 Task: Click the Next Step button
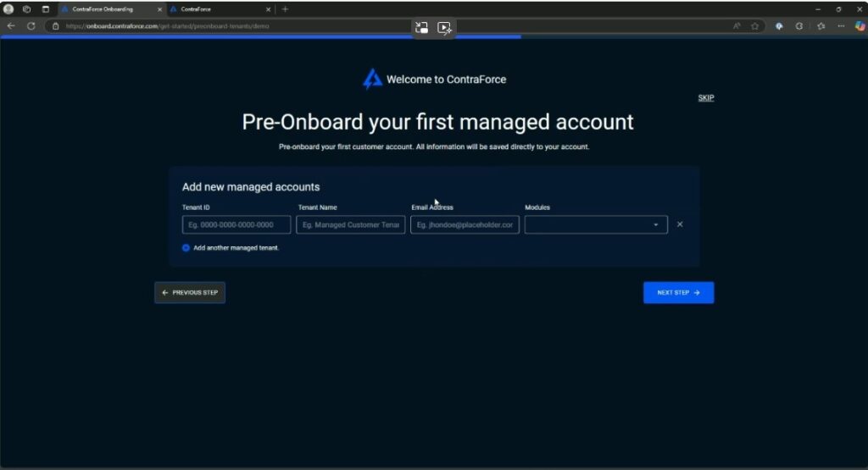click(x=678, y=292)
